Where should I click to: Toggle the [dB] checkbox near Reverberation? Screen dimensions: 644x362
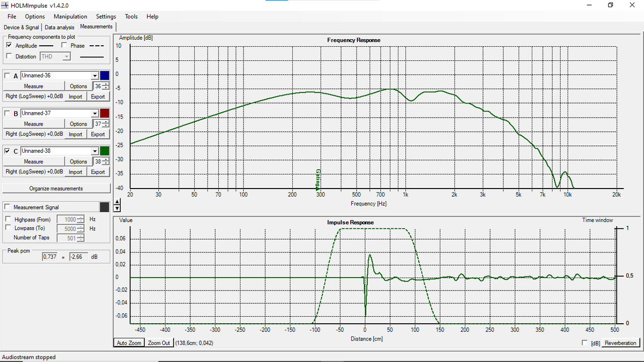pyautogui.click(x=584, y=343)
